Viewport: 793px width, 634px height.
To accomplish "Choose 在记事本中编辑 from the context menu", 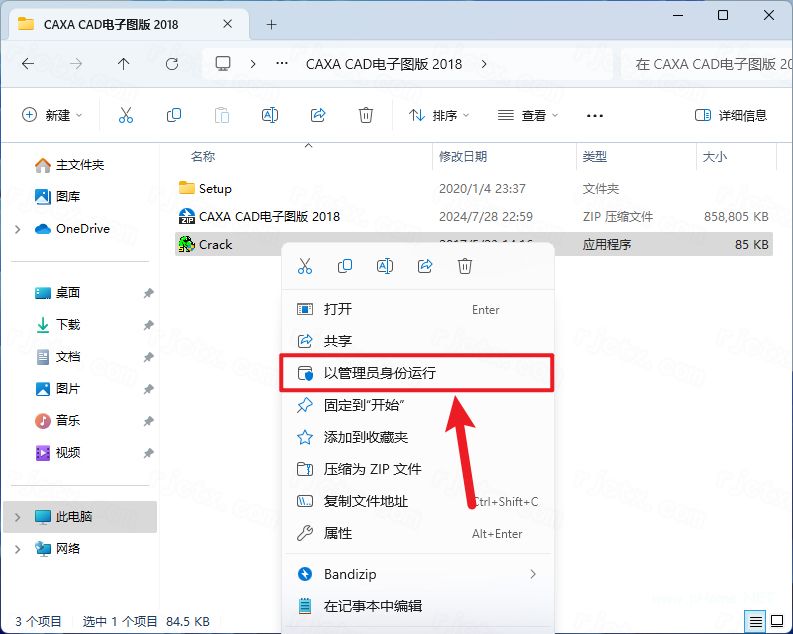I will [418, 606].
